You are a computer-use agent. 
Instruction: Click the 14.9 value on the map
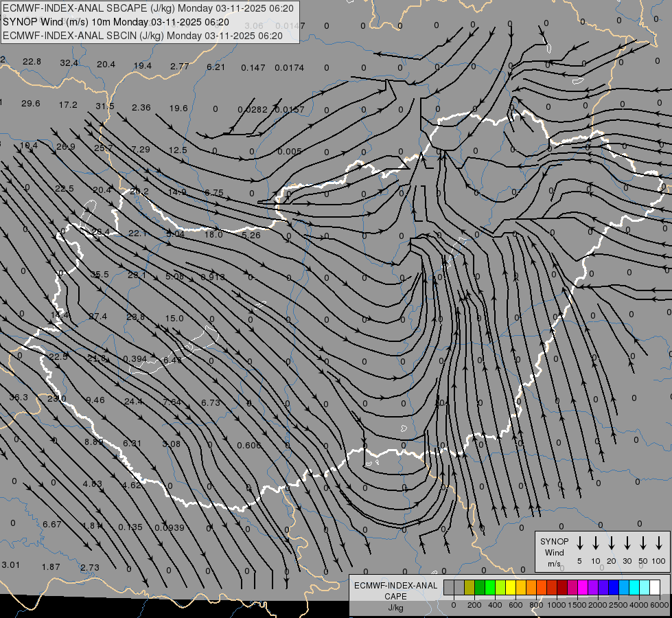pos(177,192)
